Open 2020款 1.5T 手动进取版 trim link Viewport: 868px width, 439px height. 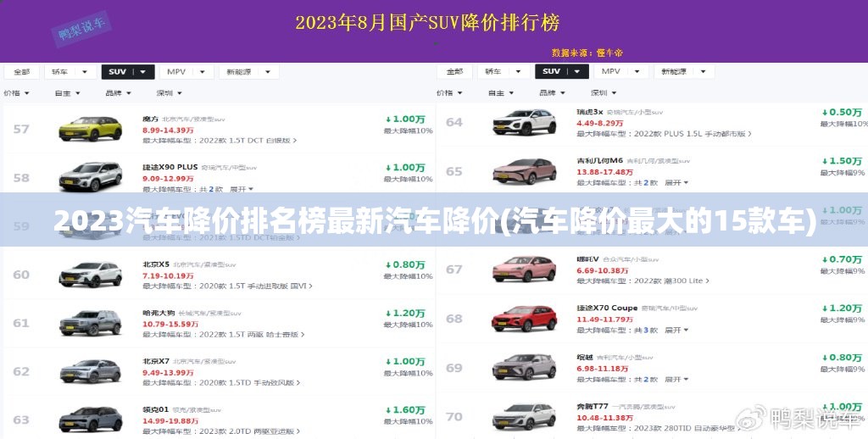[256, 286]
